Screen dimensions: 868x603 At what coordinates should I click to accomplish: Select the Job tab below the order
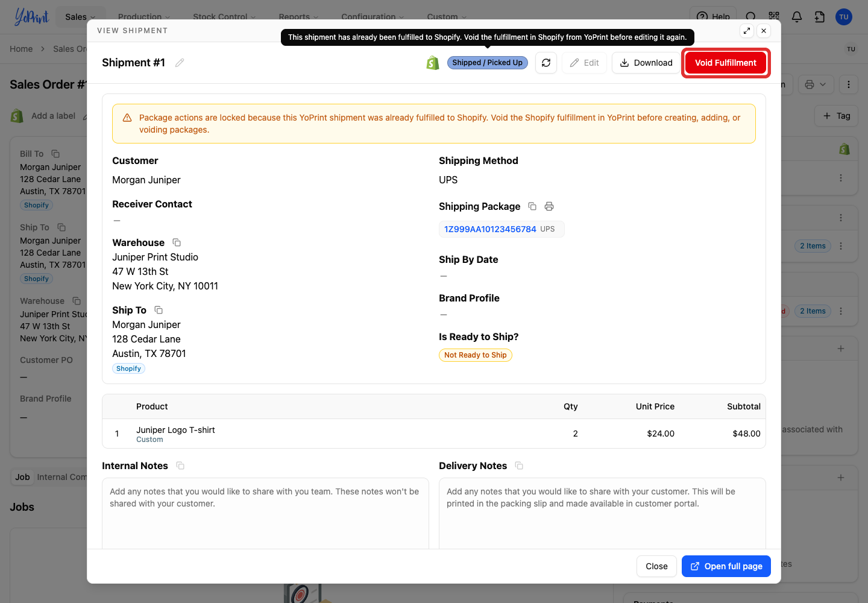(22, 477)
